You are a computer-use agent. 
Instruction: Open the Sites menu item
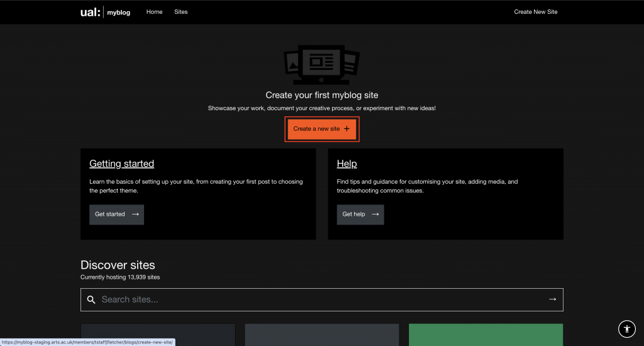pyautogui.click(x=180, y=12)
